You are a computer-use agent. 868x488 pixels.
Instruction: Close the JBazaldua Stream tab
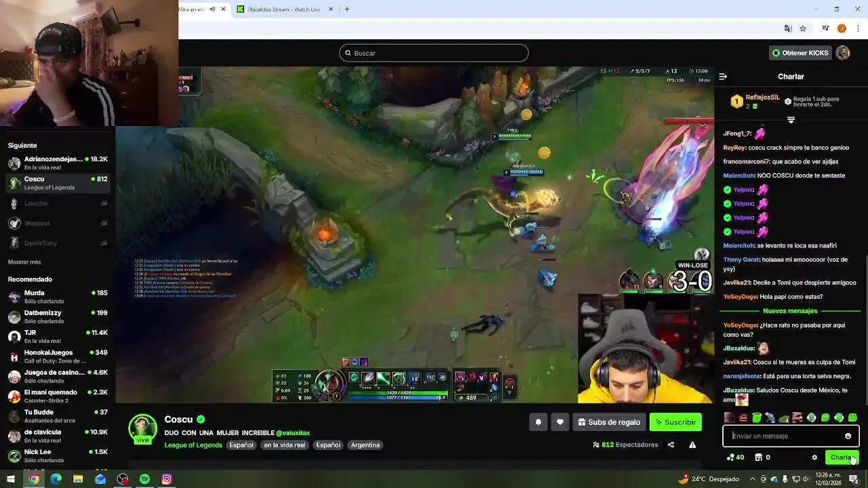[331, 9]
